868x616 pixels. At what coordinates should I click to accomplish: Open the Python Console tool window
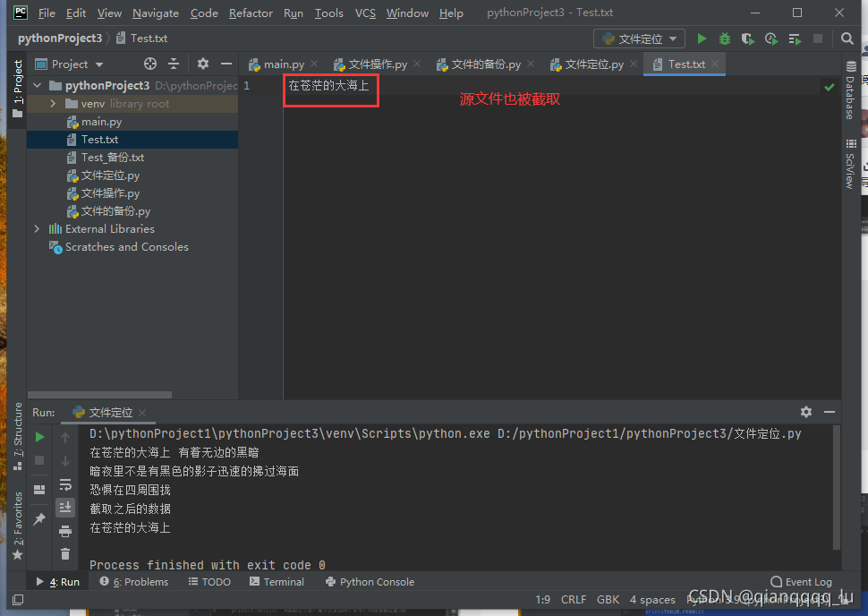370,582
